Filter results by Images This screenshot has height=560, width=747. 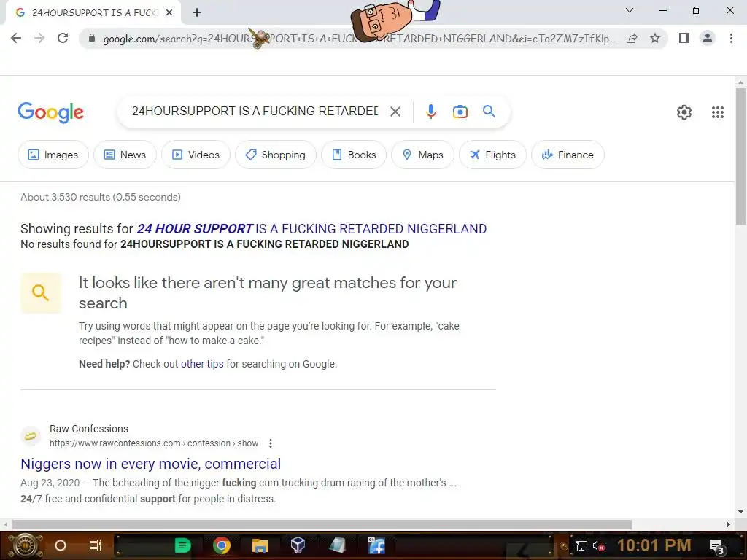pyautogui.click(x=53, y=155)
